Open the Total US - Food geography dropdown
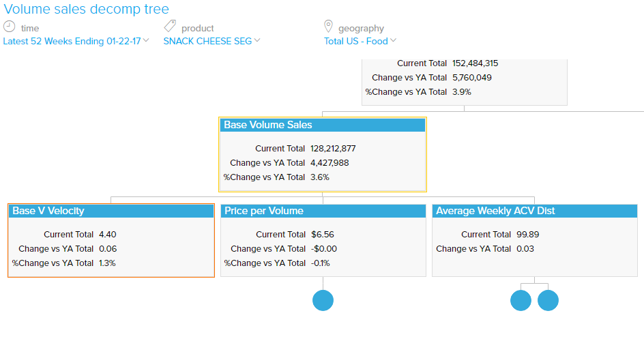This screenshot has height=339, width=644. click(360, 41)
